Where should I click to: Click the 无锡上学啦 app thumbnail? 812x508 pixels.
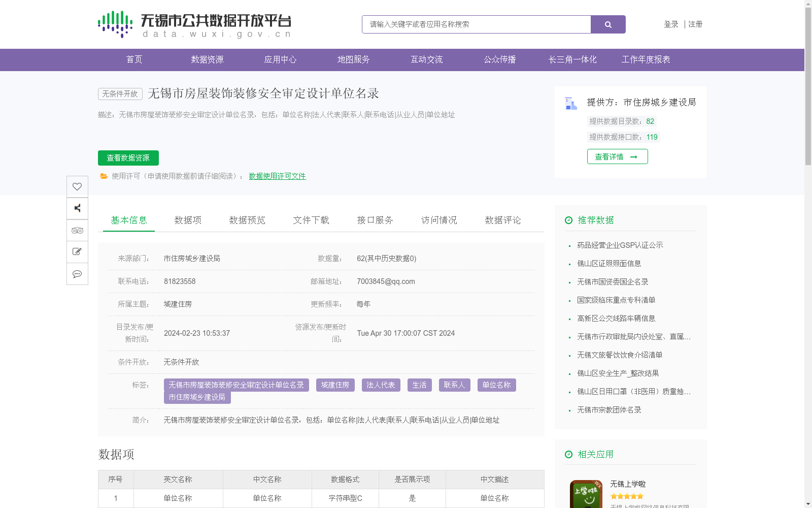(x=586, y=494)
